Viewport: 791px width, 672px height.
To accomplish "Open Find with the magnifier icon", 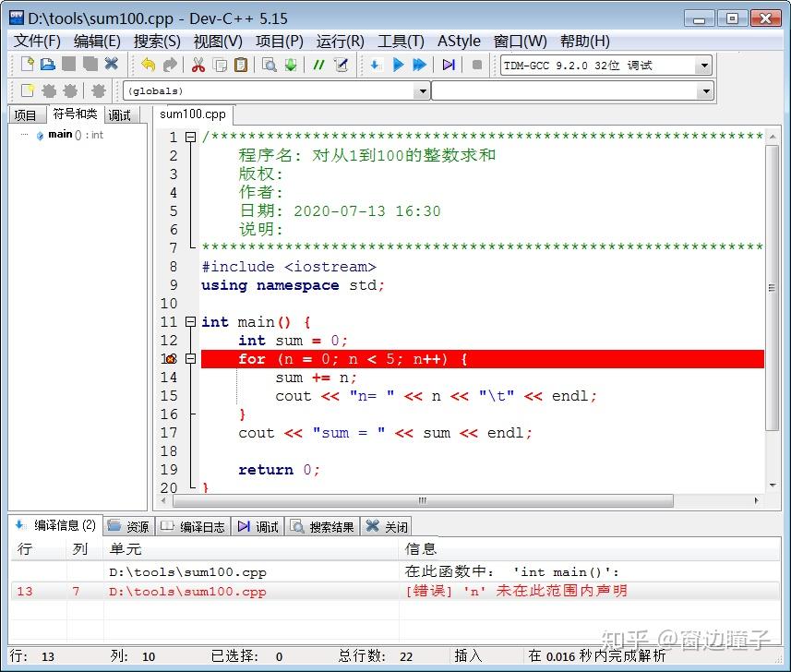I will pos(270,65).
